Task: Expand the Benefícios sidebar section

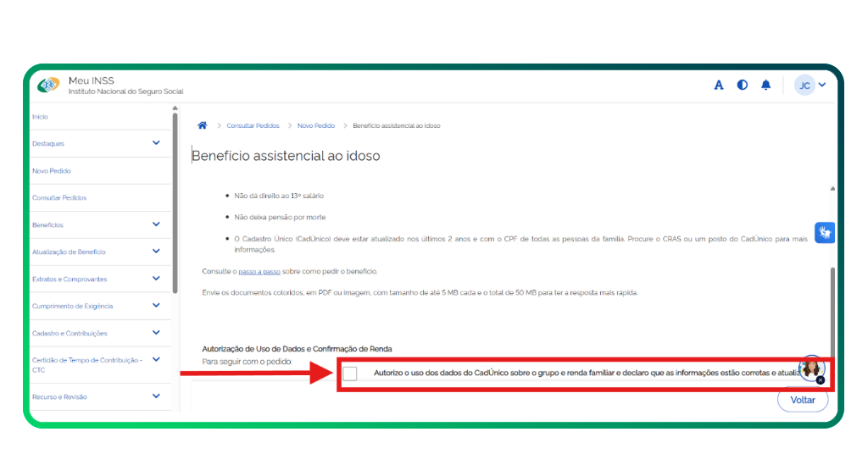Action: click(156, 224)
